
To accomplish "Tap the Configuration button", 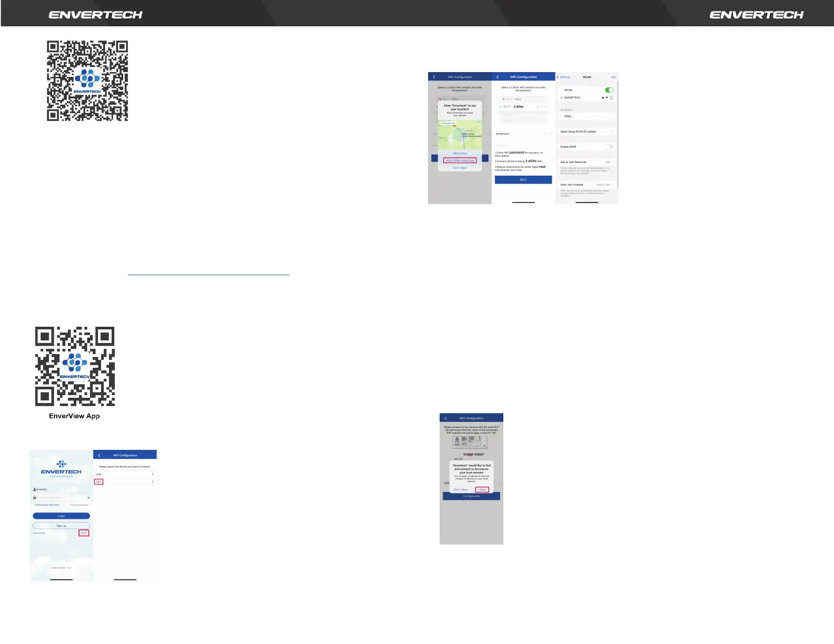I will (471, 496).
